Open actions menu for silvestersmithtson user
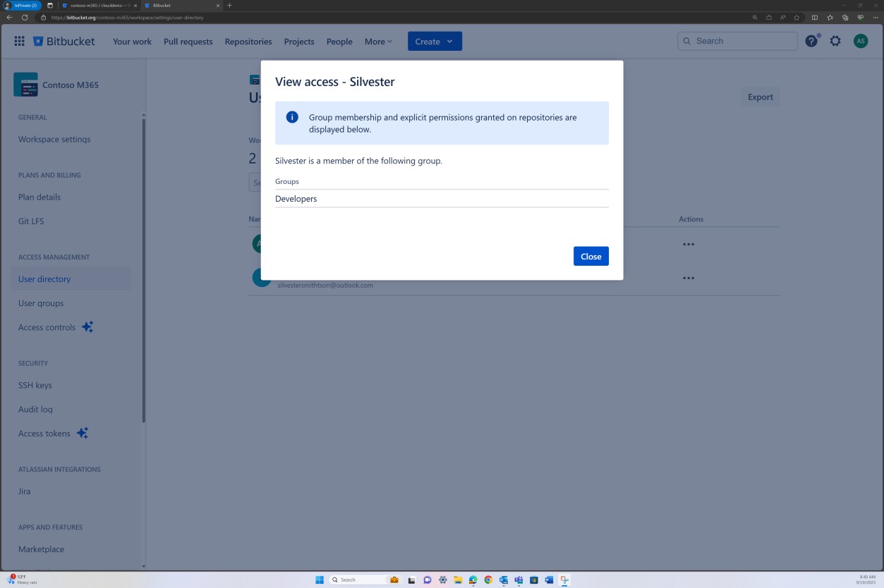Screen dimensions: 884x588 689,278
